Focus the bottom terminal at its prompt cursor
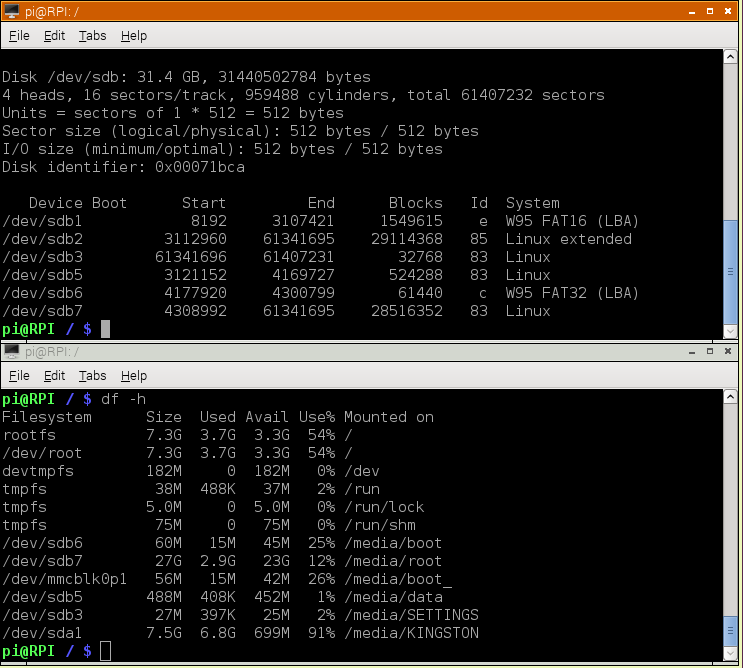The height and width of the screenshot is (668, 743). coord(105,651)
